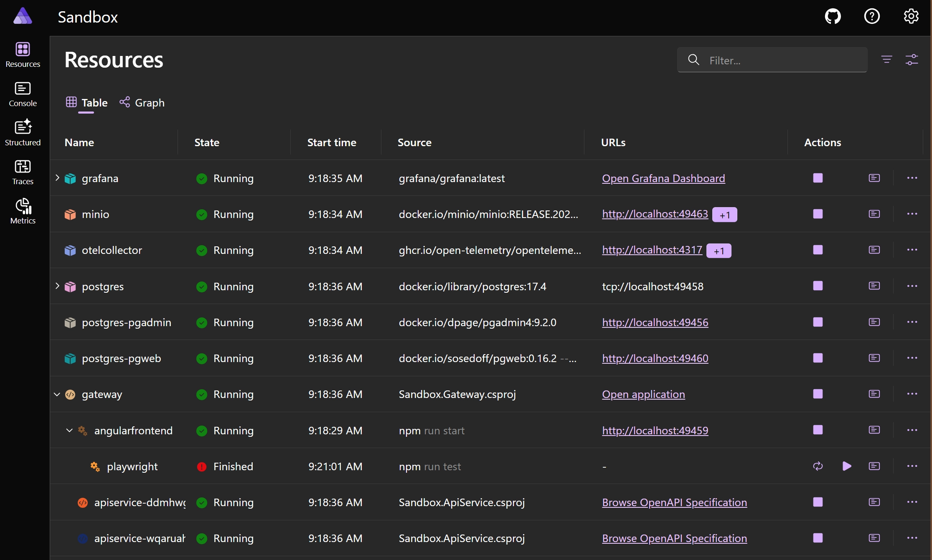The image size is (932, 560).
Task: Open Structured logs in the sidebar
Action: (x=23, y=133)
